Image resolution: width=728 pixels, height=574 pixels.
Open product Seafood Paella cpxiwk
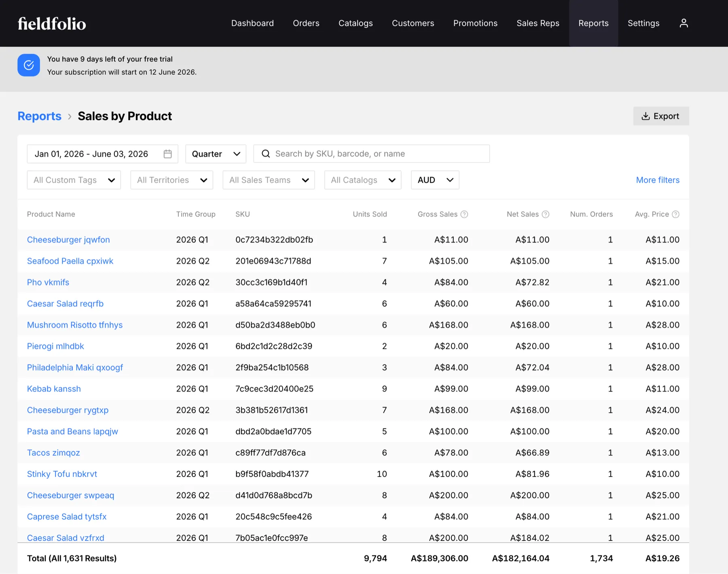[x=70, y=261]
